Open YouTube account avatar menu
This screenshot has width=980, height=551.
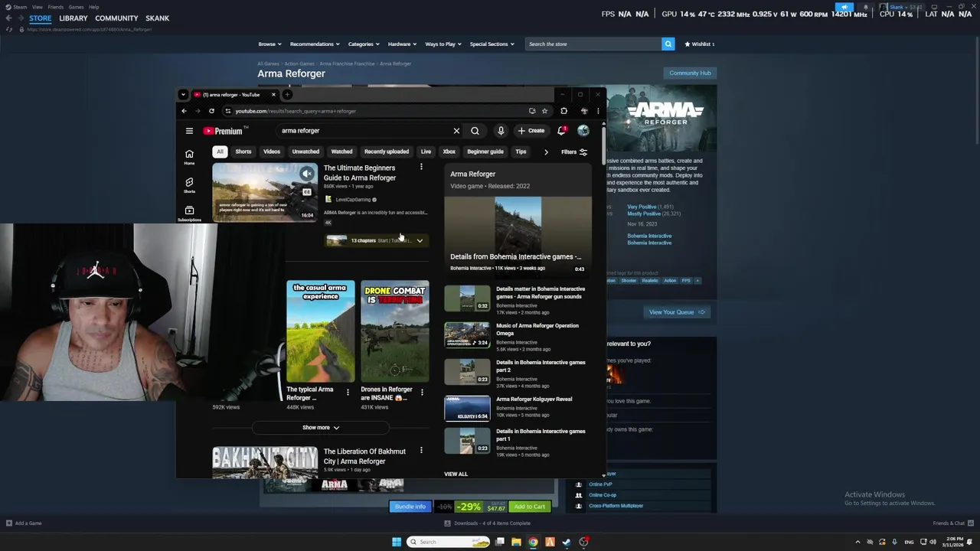[x=583, y=131]
